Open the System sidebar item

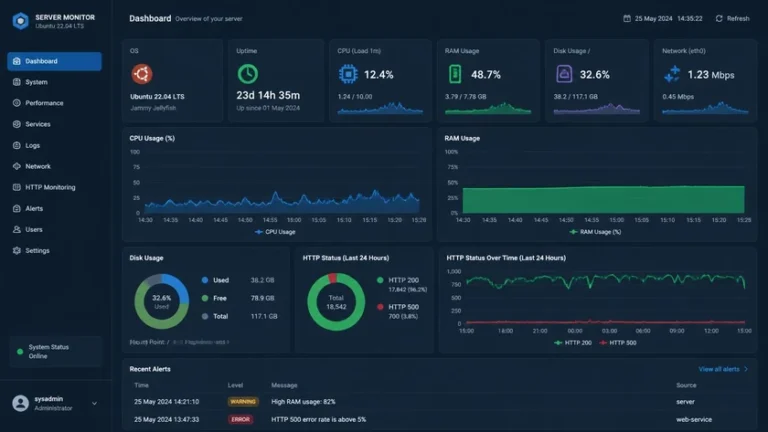[54, 82]
